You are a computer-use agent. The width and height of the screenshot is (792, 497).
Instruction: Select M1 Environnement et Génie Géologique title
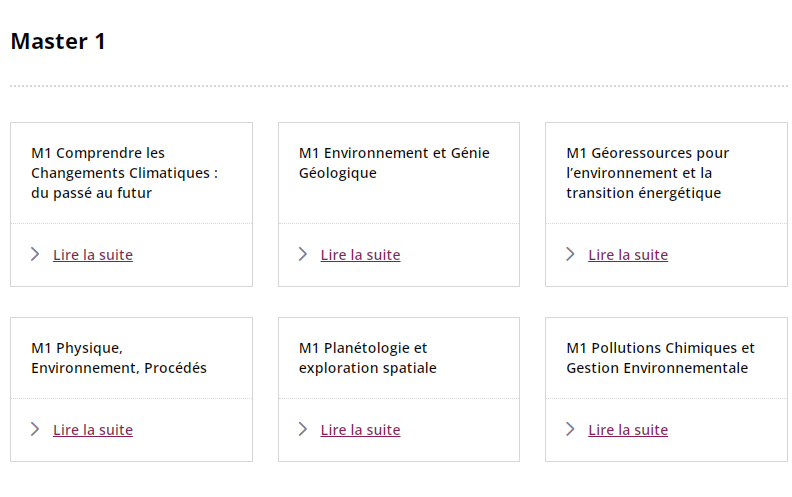[x=394, y=163]
